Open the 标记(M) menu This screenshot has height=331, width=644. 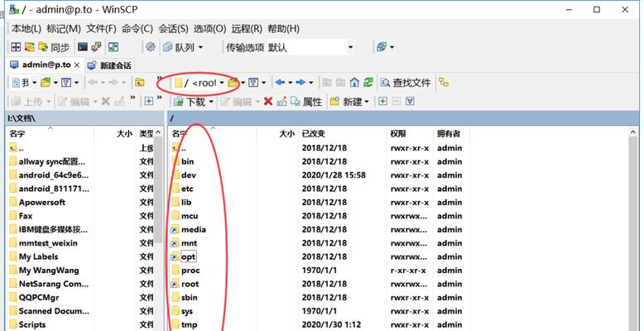point(64,29)
